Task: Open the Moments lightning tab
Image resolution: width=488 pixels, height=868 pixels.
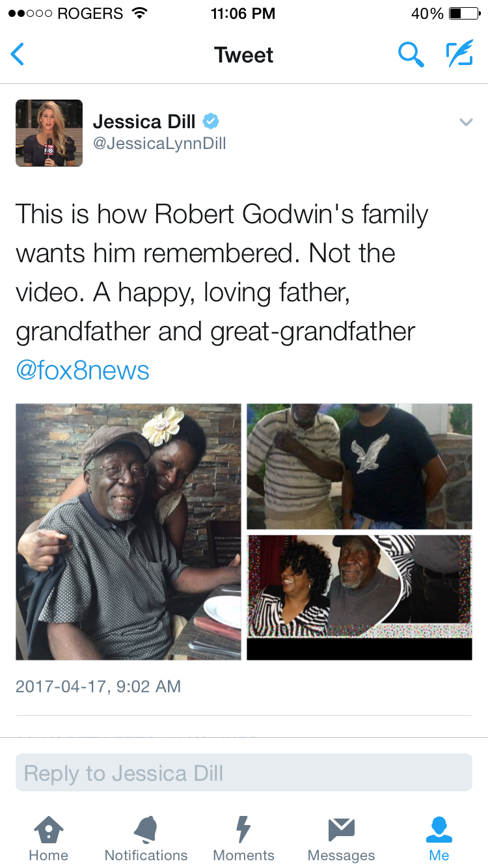Action: [x=243, y=839]
